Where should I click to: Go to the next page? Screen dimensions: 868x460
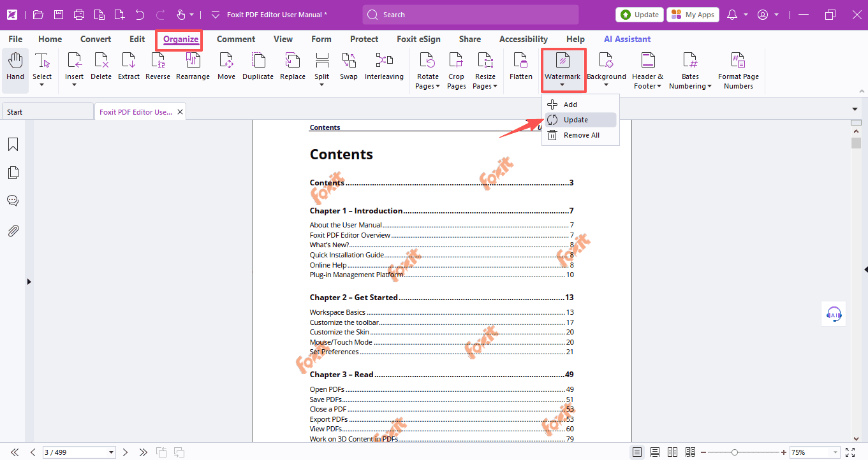point(126,452)
